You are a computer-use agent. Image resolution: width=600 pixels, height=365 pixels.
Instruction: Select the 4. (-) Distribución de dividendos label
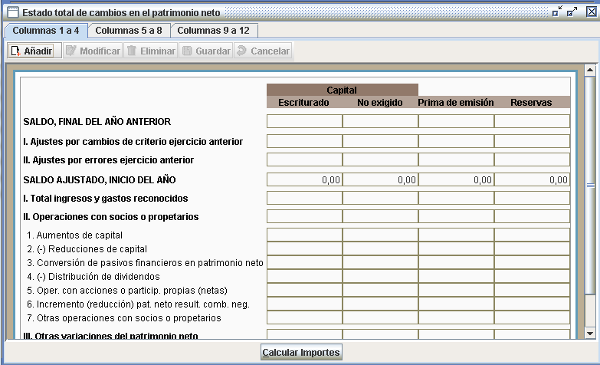point(93,277)
